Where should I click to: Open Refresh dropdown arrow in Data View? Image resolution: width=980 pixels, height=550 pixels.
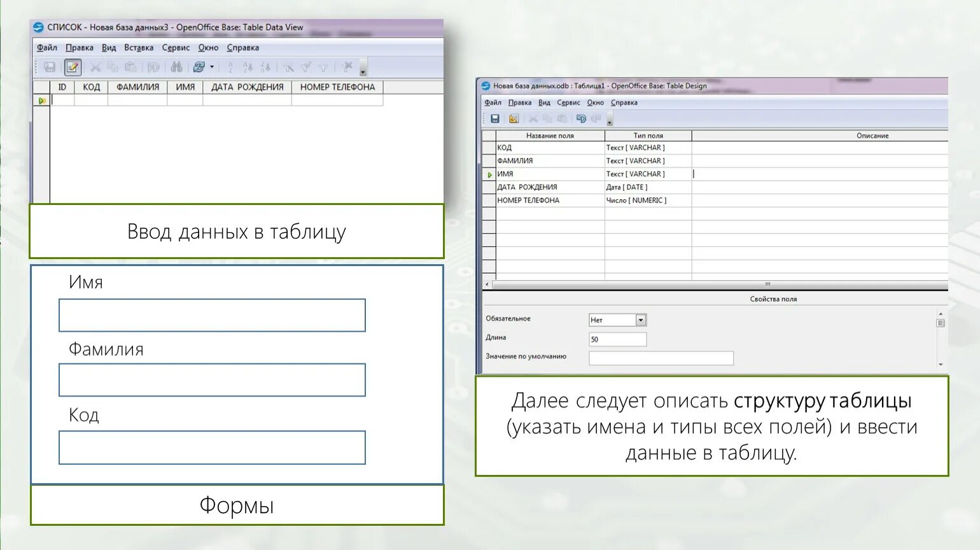(212, 67)
